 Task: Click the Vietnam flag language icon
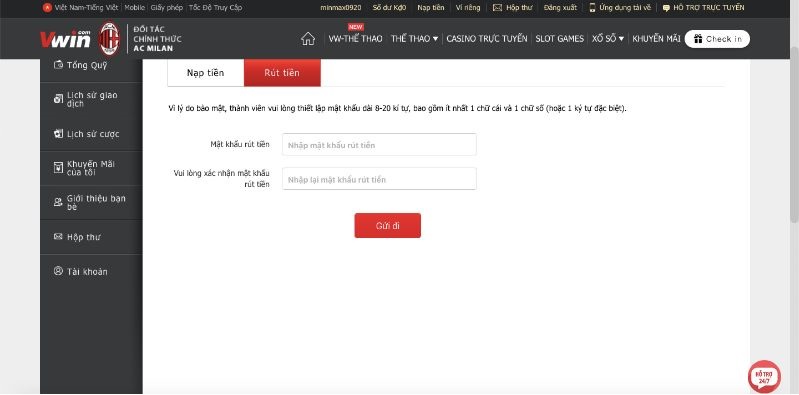[x=47, y=8]
